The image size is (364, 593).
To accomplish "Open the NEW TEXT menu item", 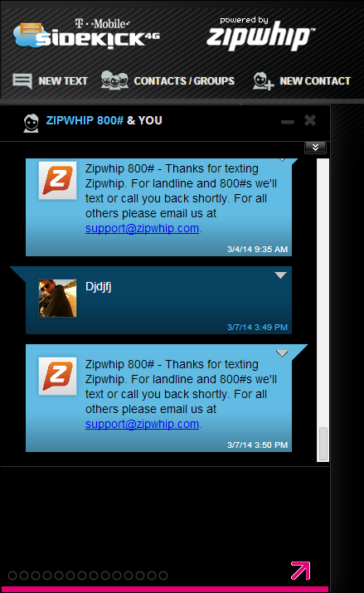I will pos(63,81).
